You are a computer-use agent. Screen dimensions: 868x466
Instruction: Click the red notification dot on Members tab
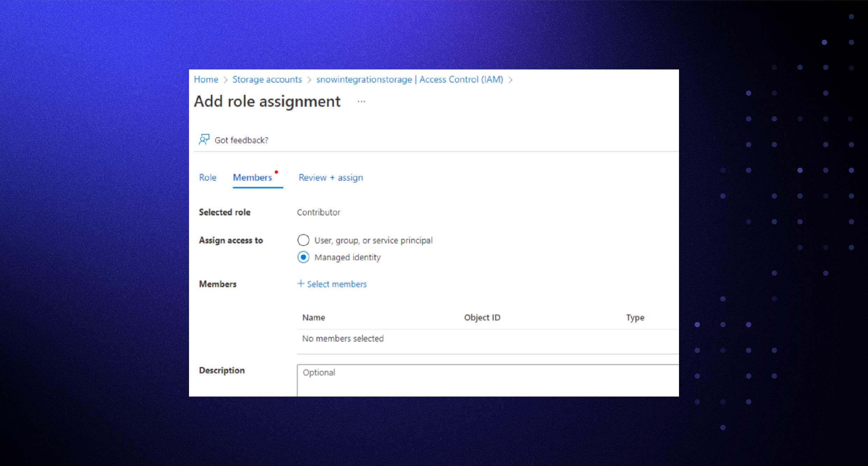(x=276, y=172)
